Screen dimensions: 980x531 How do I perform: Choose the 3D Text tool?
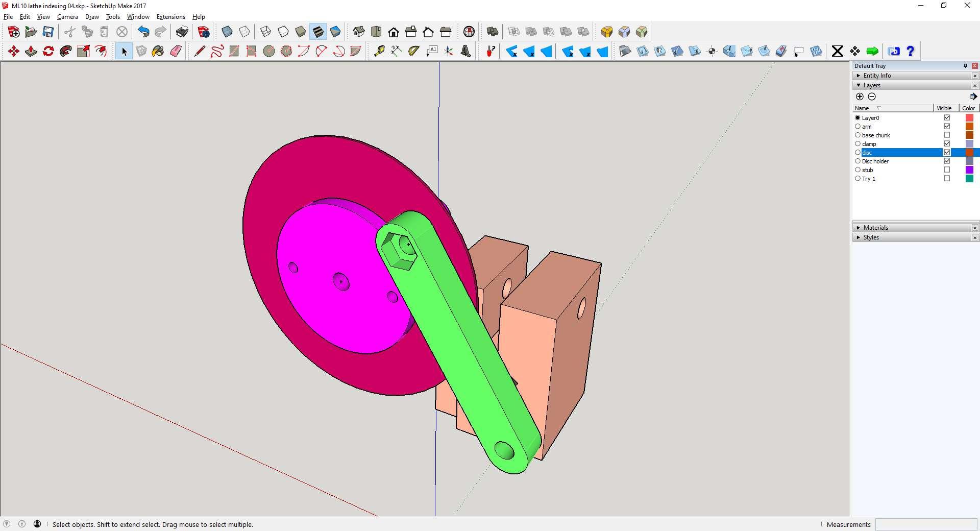click(466, 51)
